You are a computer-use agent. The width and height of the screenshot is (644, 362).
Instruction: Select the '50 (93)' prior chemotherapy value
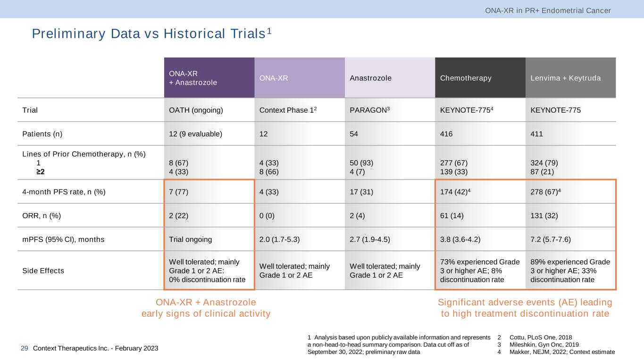[362, 163]
